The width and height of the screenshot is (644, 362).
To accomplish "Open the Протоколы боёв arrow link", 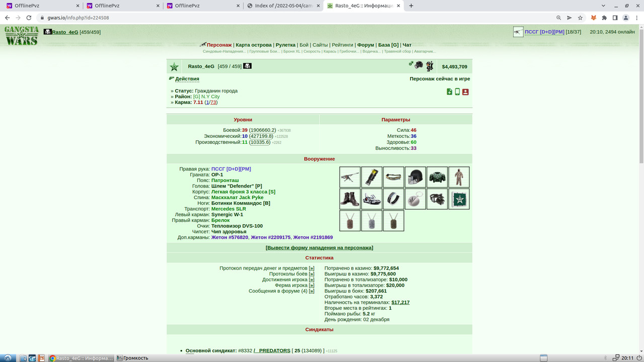I will (311, 274).
